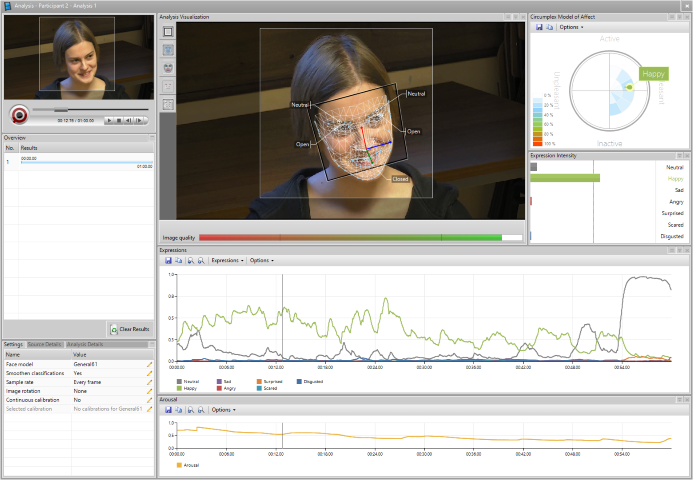Edit the Selected calibration setting
This screenshot has height=480, width=693.
pos(149,409)
